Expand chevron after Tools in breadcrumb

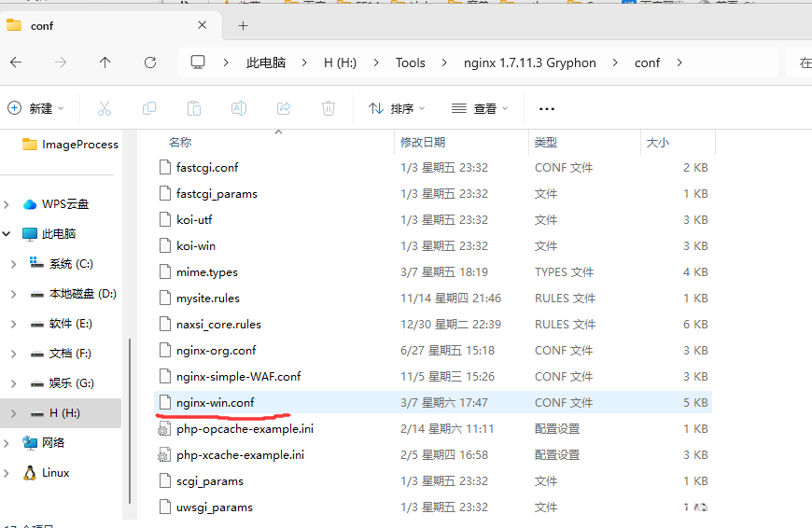coord(444,63)
